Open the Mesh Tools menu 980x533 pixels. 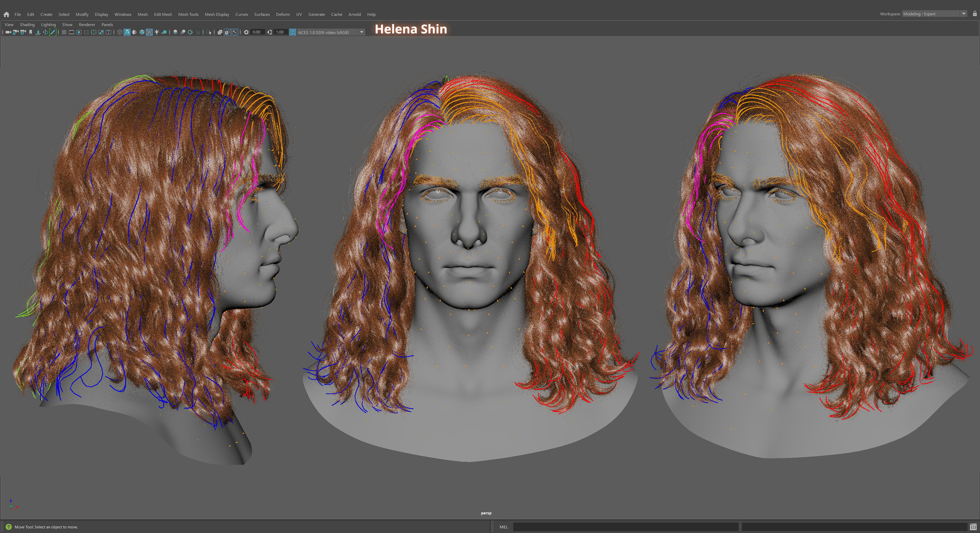(x=188, y=14)
